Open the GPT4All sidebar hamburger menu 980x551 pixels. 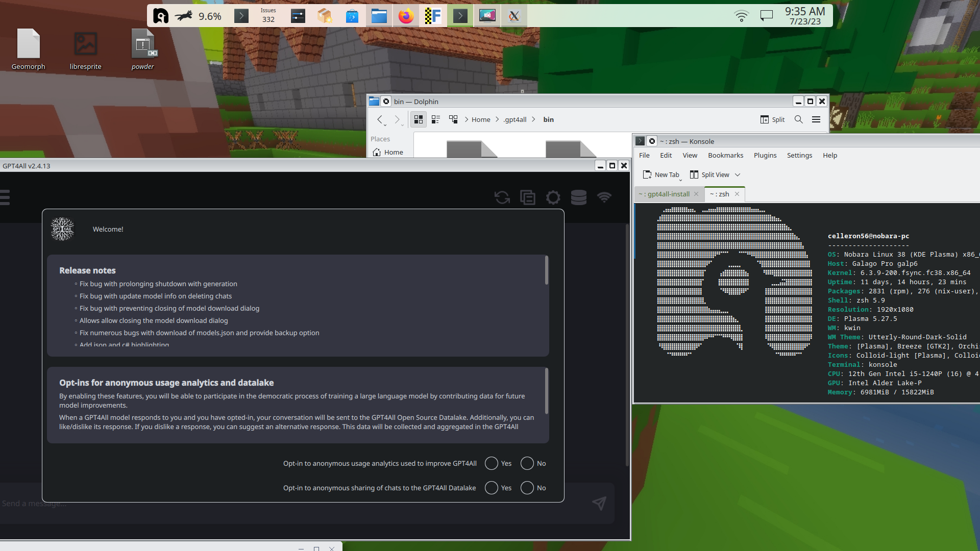click(5, 197)
